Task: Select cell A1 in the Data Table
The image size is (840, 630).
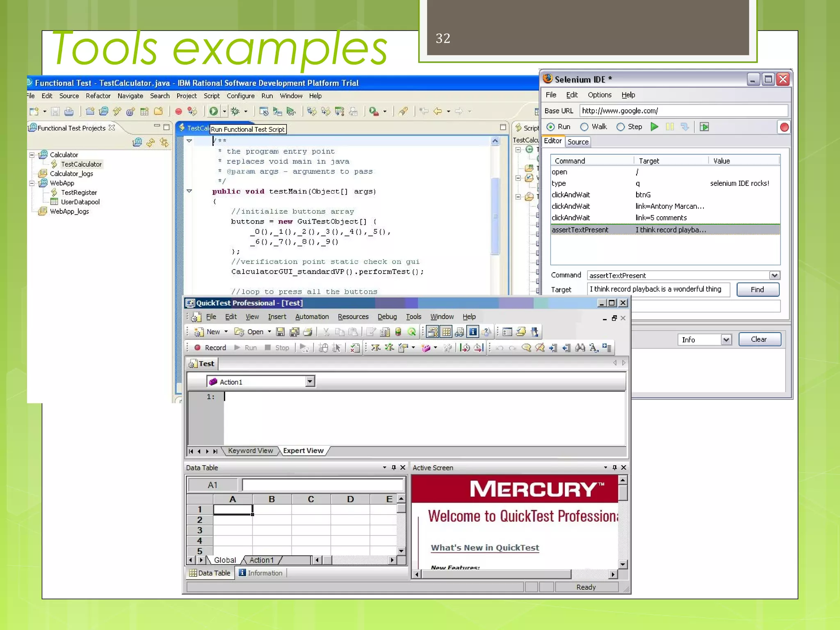Action: click(x=233, y=509)
